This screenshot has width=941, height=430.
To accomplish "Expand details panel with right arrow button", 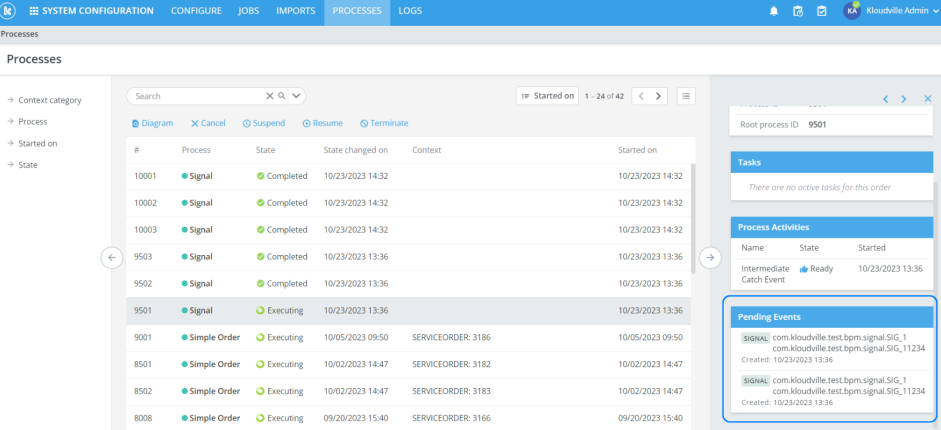I will tap(711, 257).
